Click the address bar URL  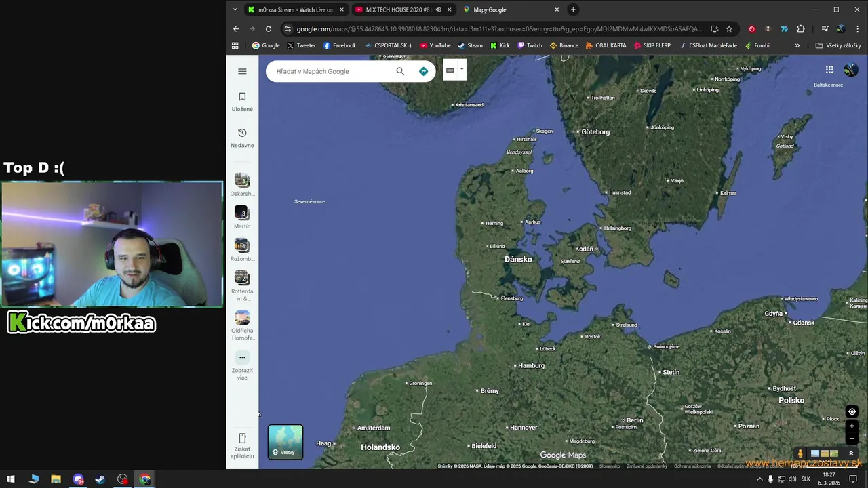pos(499,28)
